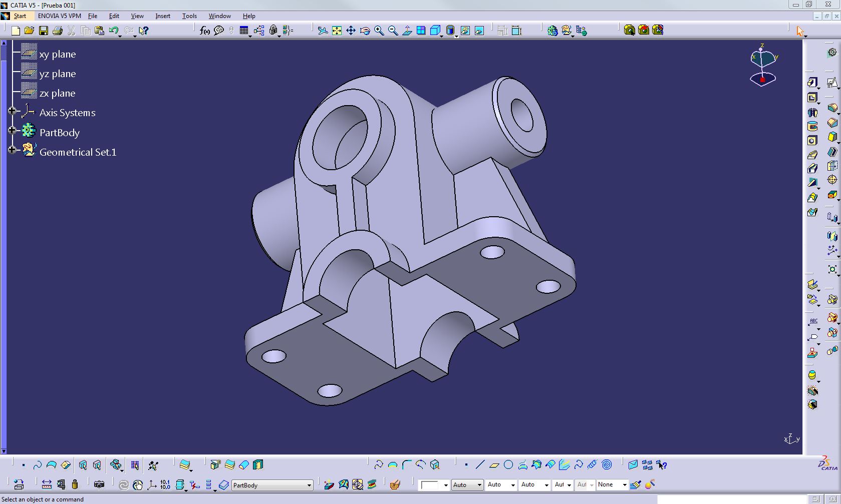Set Normal View to a plane
The image size is (841, 504).
[x=407, y=31]
